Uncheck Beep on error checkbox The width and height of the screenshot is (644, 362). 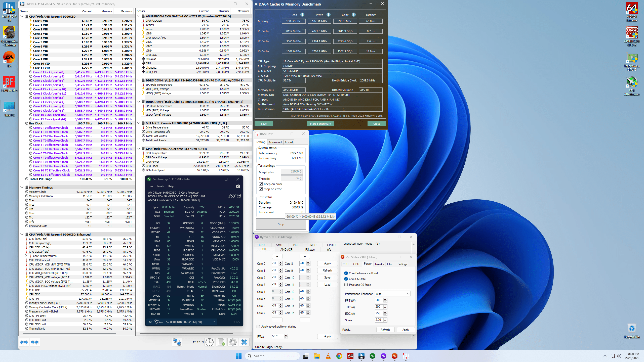click(x=261, y=184)
